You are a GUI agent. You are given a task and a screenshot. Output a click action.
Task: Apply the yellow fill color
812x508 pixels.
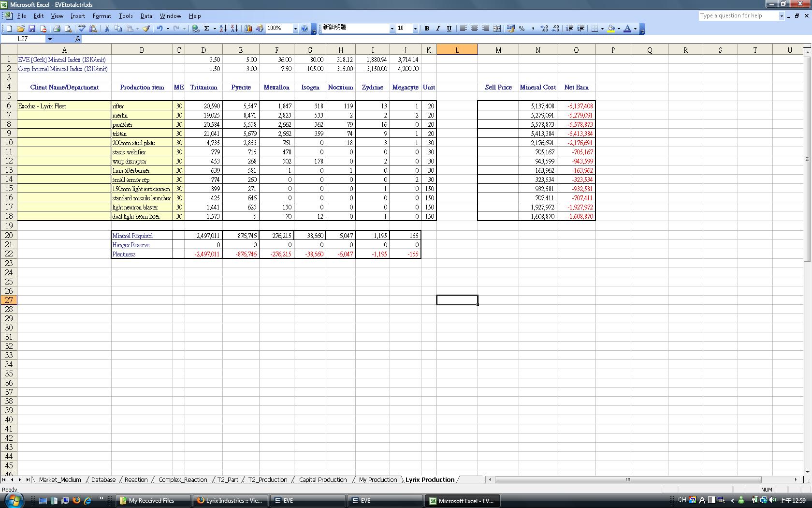tap(611, 29)
